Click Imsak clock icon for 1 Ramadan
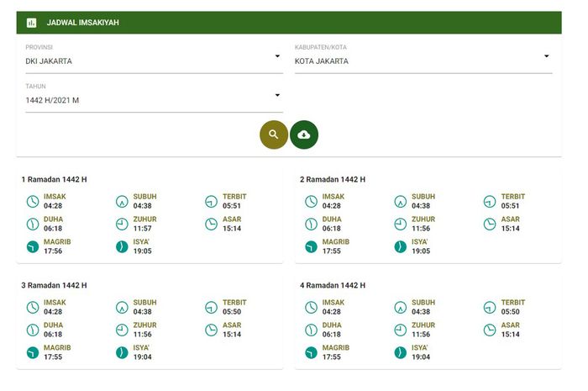Screen dimensions: 588x391 click(33, 202)
